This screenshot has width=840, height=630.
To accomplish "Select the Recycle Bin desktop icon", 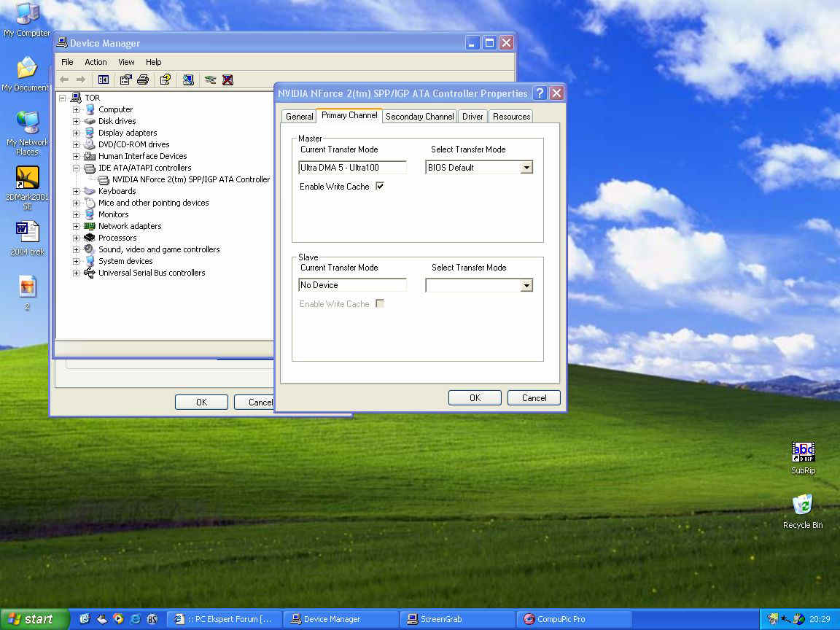I will (802, 505).
